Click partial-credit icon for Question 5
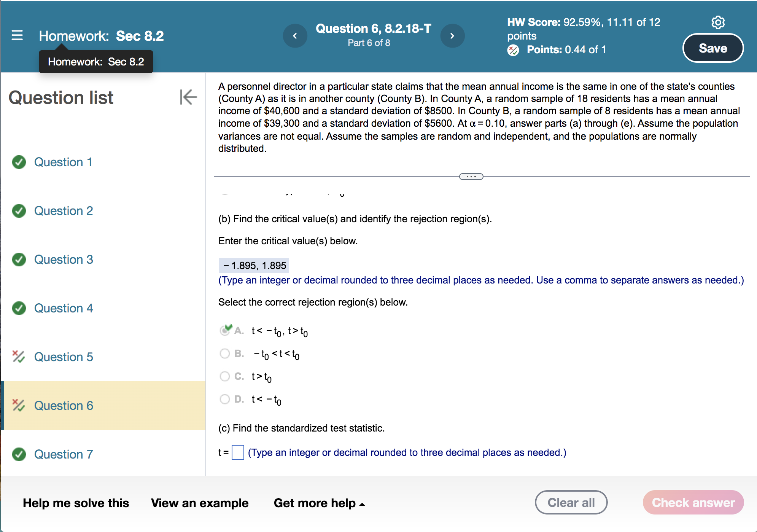757x532 pixels. (19, 357)
